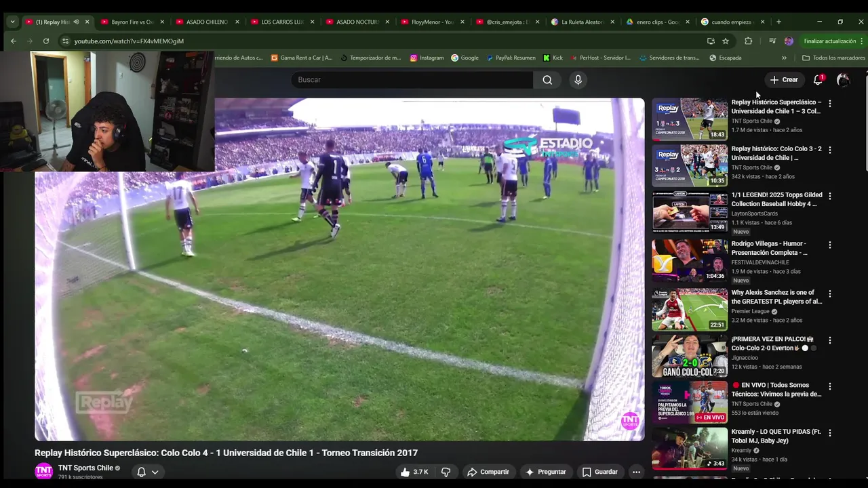Switch to FloyyMenor tab
Screen dimensions: 868x488
click(x=433, y=22)
